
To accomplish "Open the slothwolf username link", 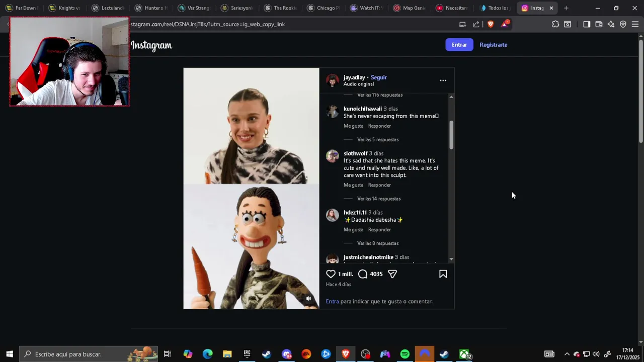I will coord(355,153).
